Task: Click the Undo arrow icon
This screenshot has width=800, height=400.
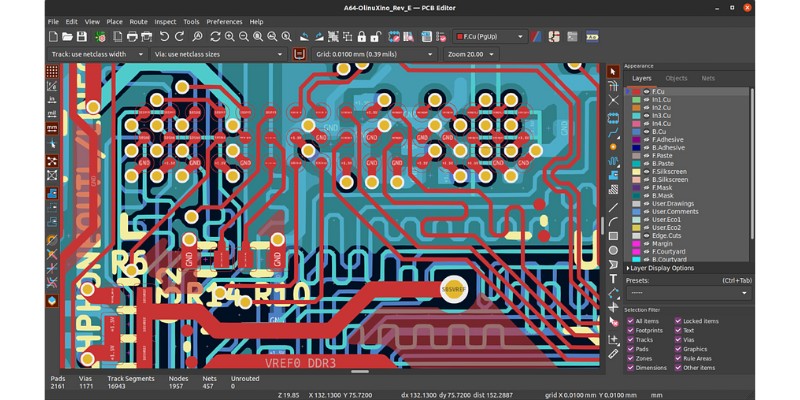Action: 164,37
